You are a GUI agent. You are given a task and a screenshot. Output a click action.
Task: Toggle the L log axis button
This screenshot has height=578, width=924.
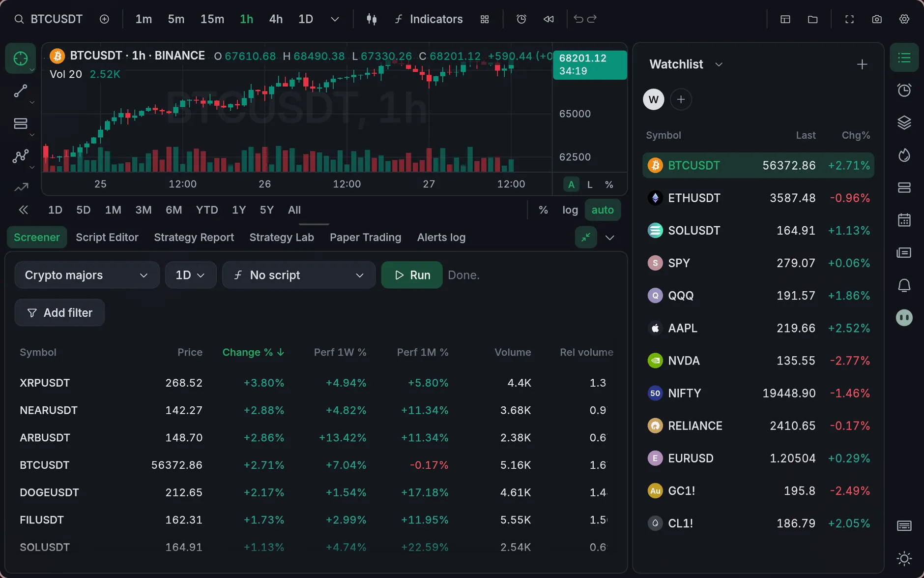pyautogui.click(x=590, y=184)
